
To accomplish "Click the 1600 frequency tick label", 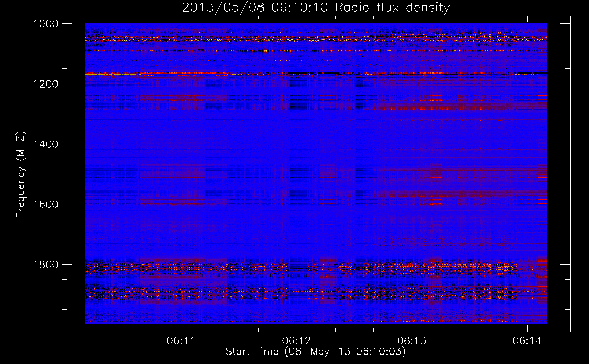I will click(x=46, y=204).
